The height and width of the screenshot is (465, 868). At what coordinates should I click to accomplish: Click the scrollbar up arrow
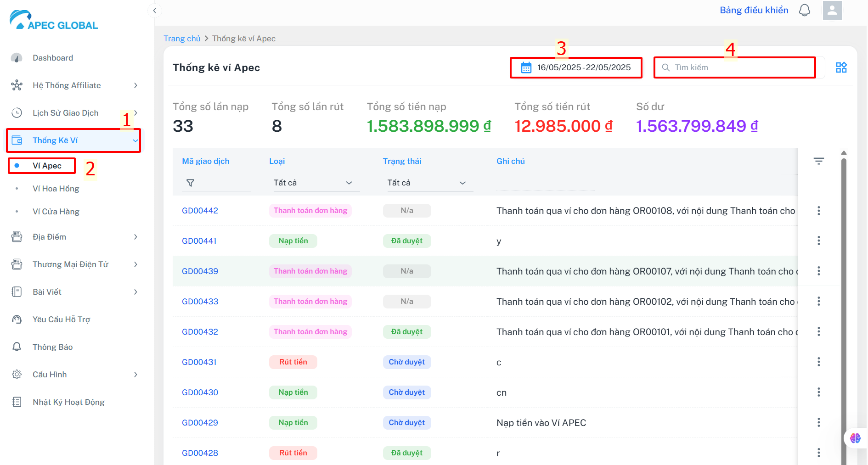tap(844, 153)
